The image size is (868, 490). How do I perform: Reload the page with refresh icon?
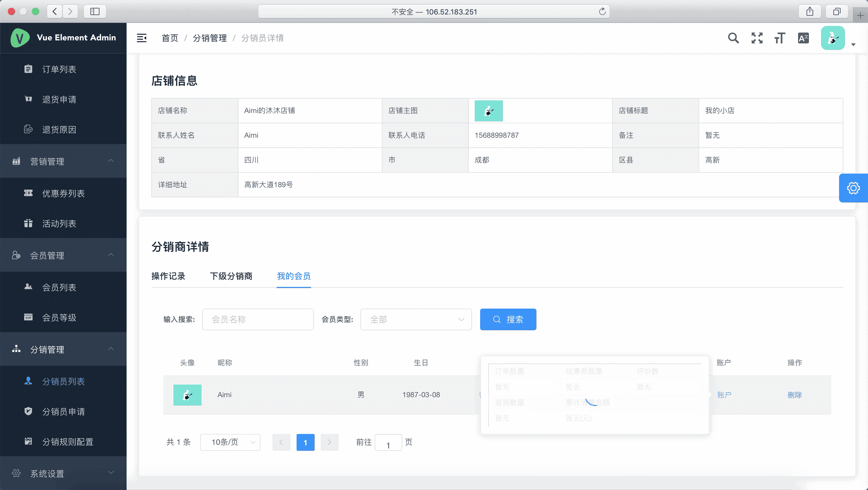point(602,12)
